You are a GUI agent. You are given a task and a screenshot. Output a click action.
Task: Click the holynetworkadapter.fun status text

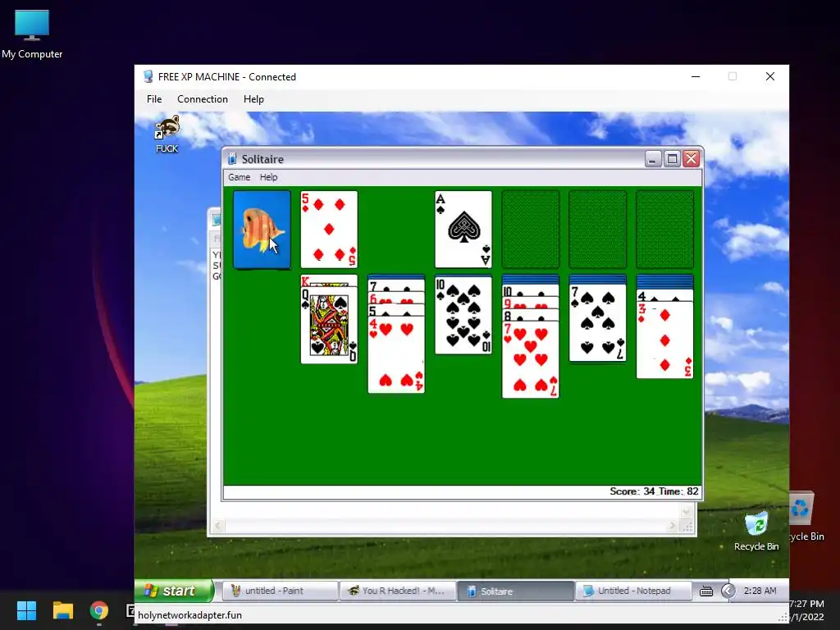(x=189, y=615)
